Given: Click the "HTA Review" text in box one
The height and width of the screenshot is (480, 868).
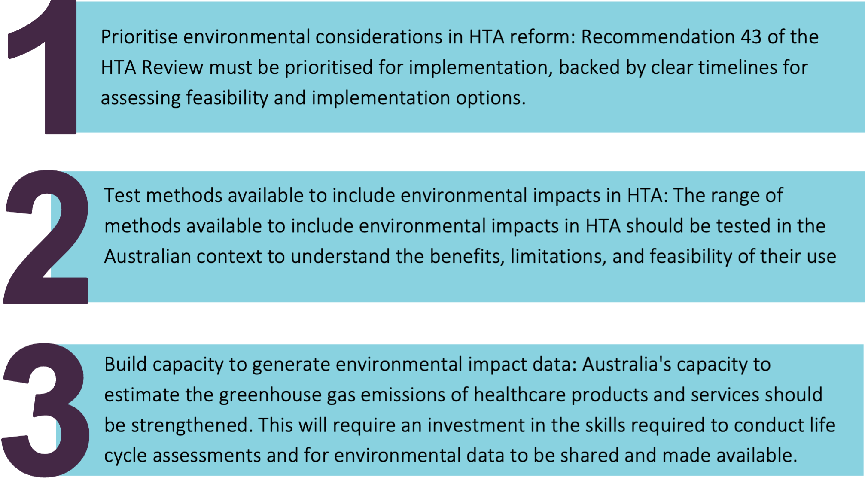Looking at the screenshot, I should [x=152, y=68].
